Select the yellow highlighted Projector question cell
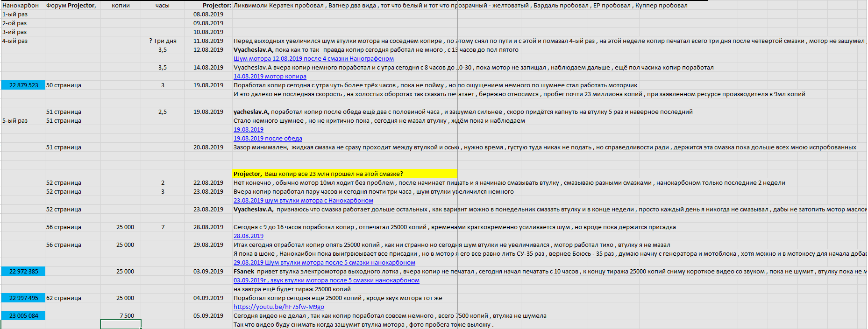 click(x=344, y=174)
